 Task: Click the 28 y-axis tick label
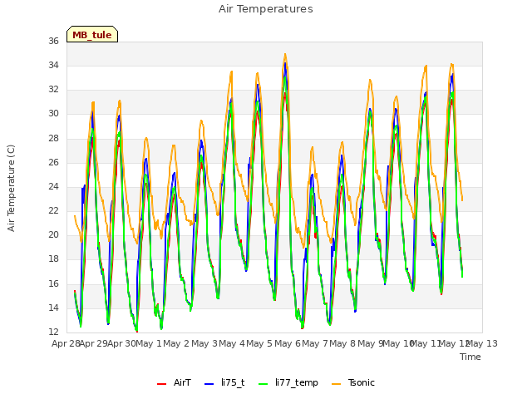click(x=53, y=138)
